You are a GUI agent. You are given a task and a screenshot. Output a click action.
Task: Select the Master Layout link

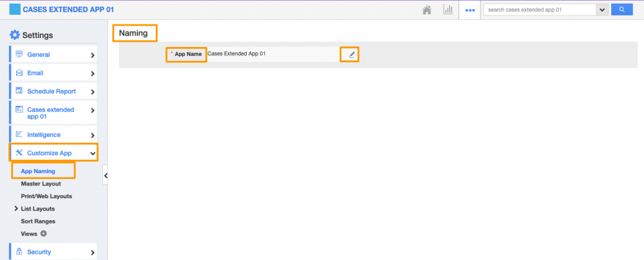41,183
